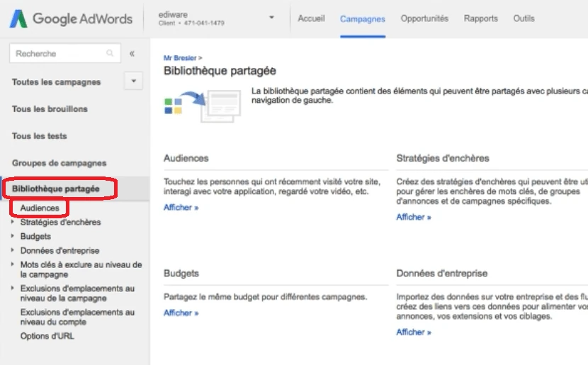The height and width of the screenshot is (365, 588).
Task: Expand Stratégies d'enchères in the sidebar
Action: [x=13, y=222]
